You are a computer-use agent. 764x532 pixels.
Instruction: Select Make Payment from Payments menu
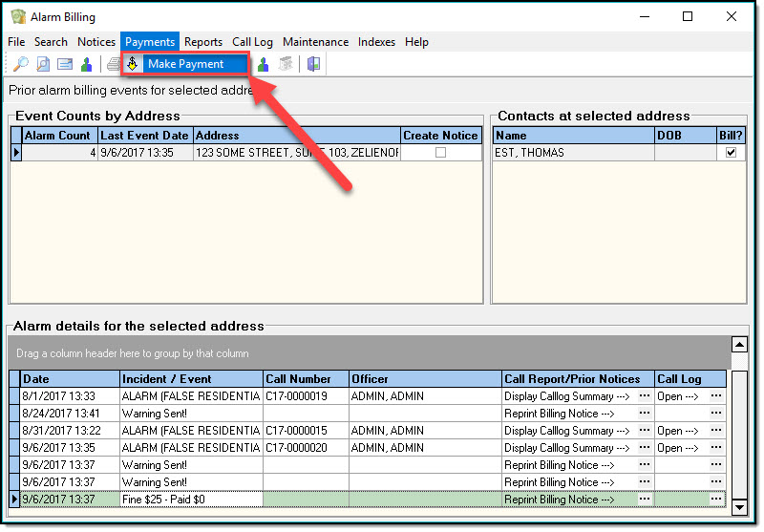pyautogui.click(x=185, y=64)
